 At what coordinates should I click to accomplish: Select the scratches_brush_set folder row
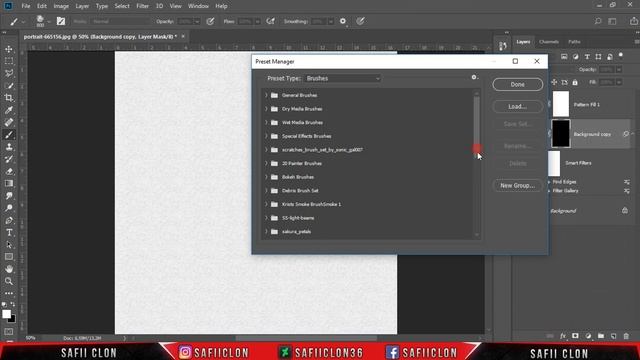[x=367, y=150]
